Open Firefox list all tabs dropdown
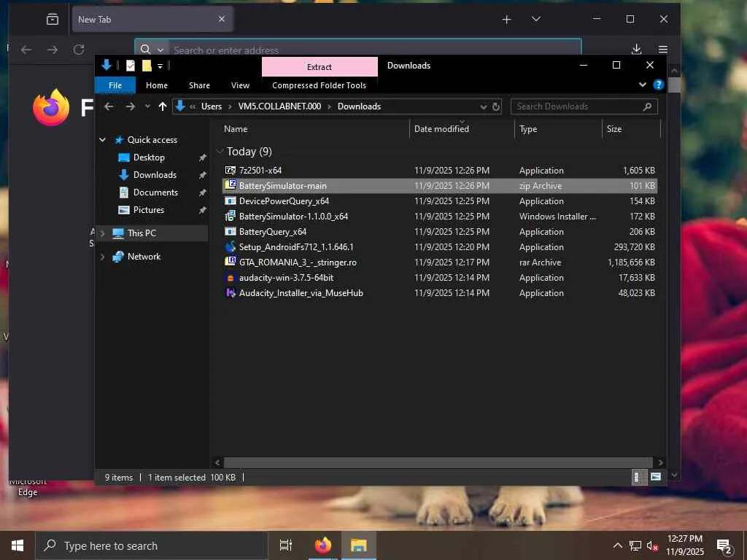Image resolution: width=747 pixels, height=560 pixels. point(536,19)
